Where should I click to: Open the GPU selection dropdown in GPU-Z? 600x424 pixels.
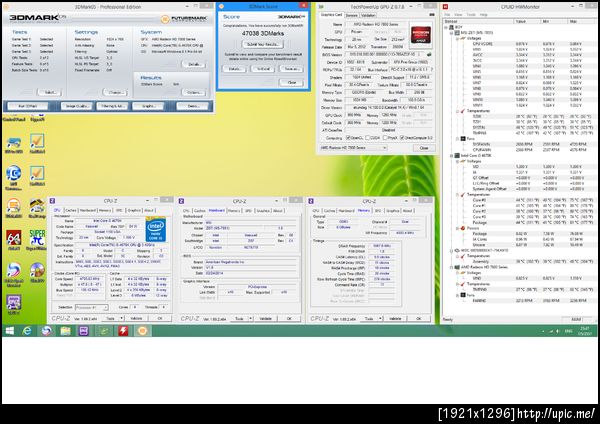tap(353, 148)
